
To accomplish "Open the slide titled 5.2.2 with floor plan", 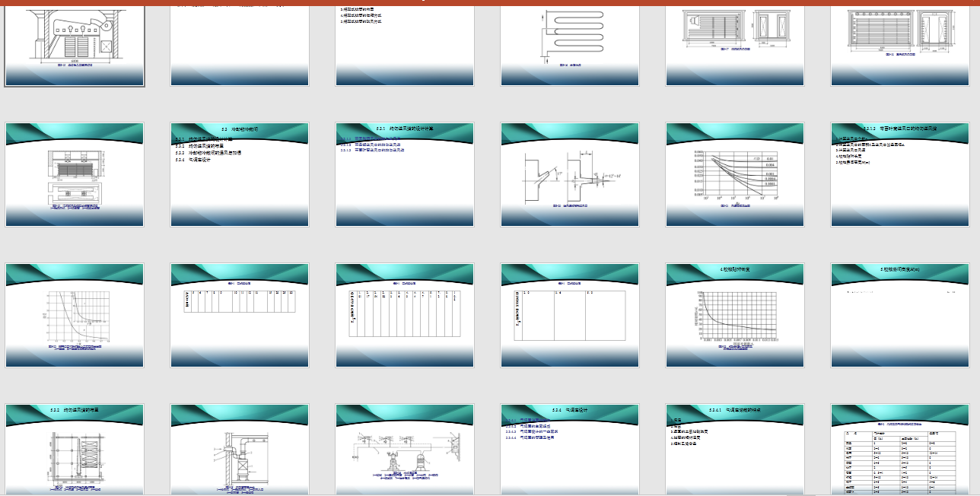I will [74, 450].
